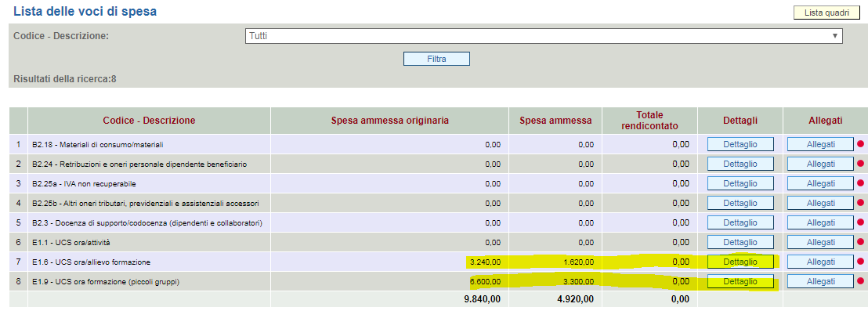Click the Filtra button
Screen dimensions: 868x318
(436, 59)
